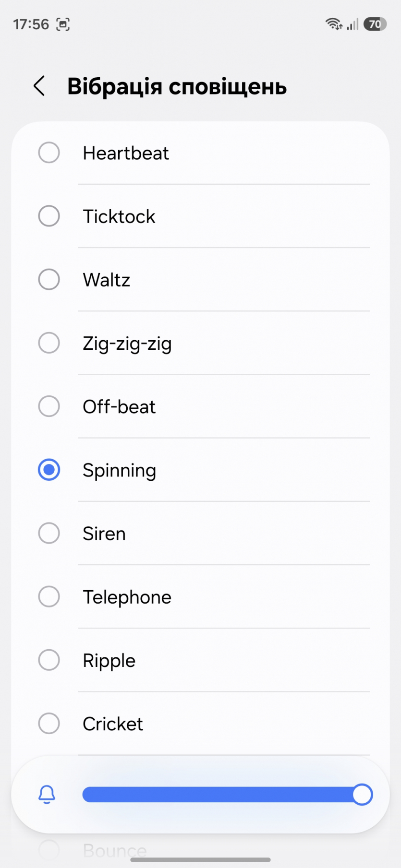Select the Heartbeat radio button
This screenshot has height=868, width=401.
[49, 153]
